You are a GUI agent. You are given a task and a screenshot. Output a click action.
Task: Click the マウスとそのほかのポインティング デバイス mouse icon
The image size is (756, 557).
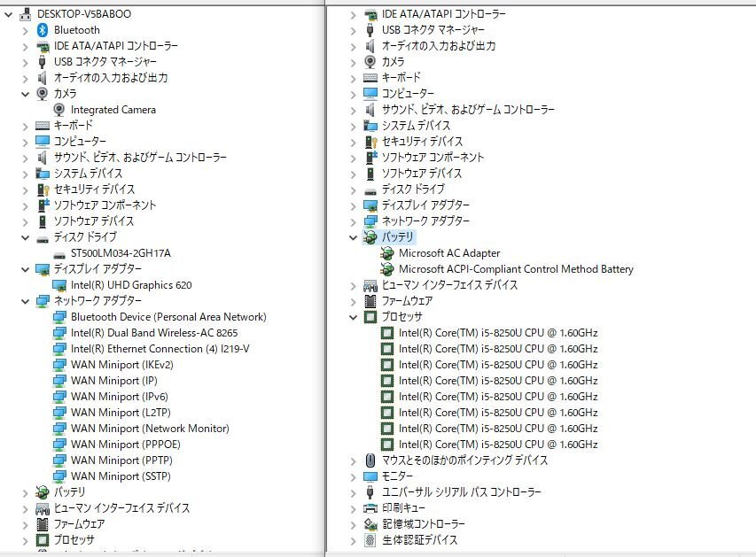(370, 460)
